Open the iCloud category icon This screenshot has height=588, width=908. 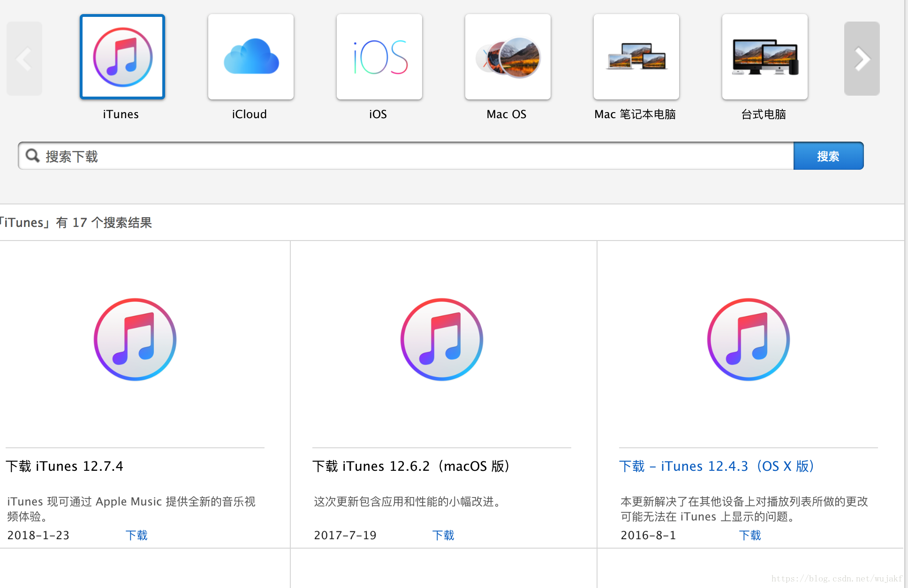point(251,57)
